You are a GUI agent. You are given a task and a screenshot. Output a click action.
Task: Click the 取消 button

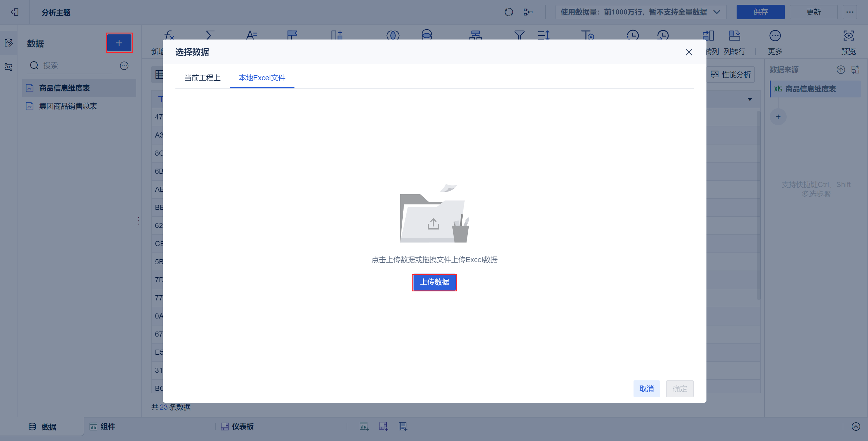pyautogui.click(x=646, y=389)
